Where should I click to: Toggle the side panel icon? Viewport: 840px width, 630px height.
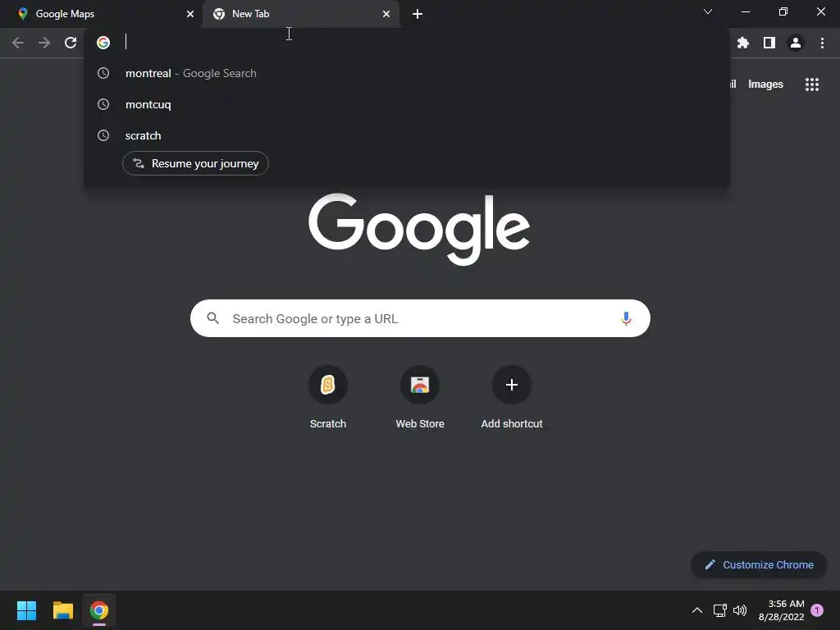[x=769, y=43]
